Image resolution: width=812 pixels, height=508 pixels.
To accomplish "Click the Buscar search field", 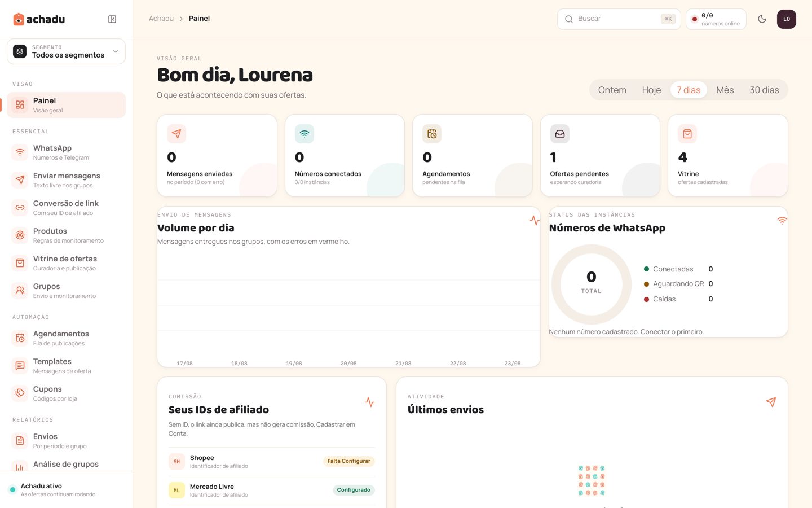I will tap(619, 19).
